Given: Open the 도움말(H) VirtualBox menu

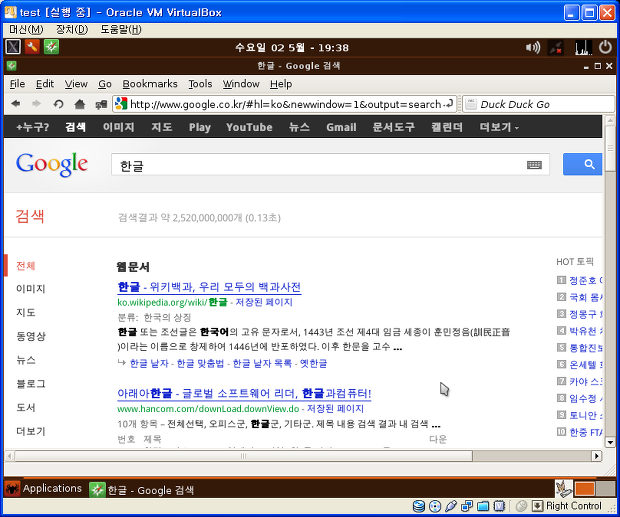Looking at the screenshot, I should pos(121,29).
